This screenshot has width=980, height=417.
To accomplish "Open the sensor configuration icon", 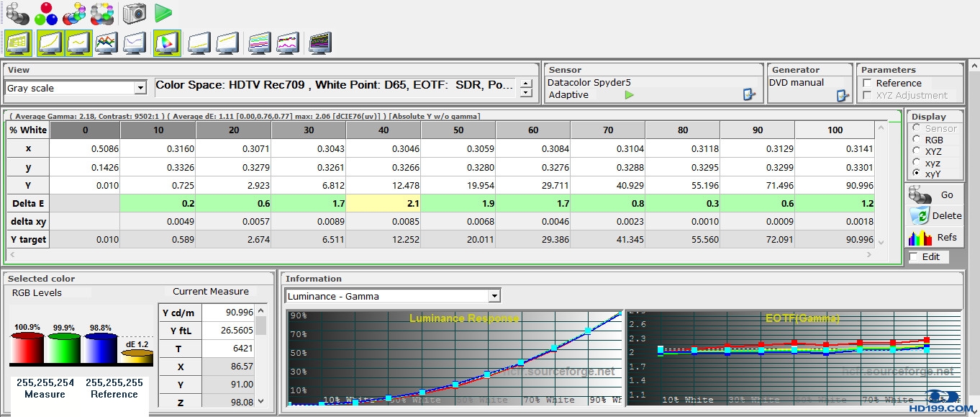I will point(749,95).
